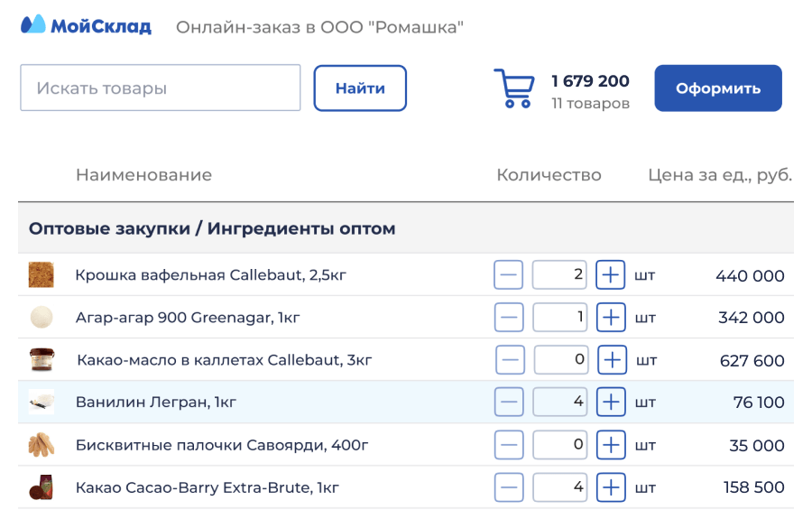Increase quantity of Какао Cacao-Barry Extra-Brute
Image resolution: width=812 pixels, height=528 pixels.
611,487
